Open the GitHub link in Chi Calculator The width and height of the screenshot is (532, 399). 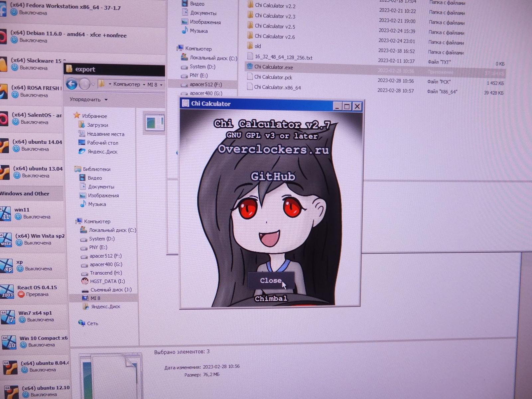point(273,176)
